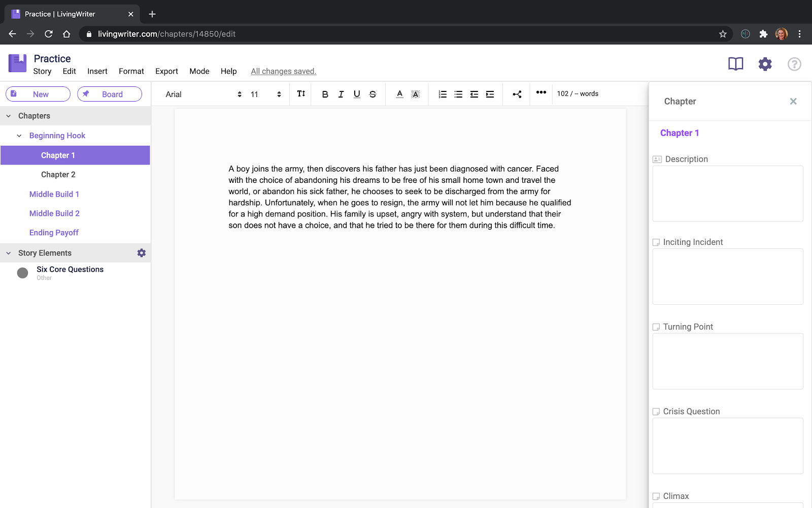Click the Chapter 1 panel title
The width and height of the screenshot is (812, 508).
tap(680, 133)
